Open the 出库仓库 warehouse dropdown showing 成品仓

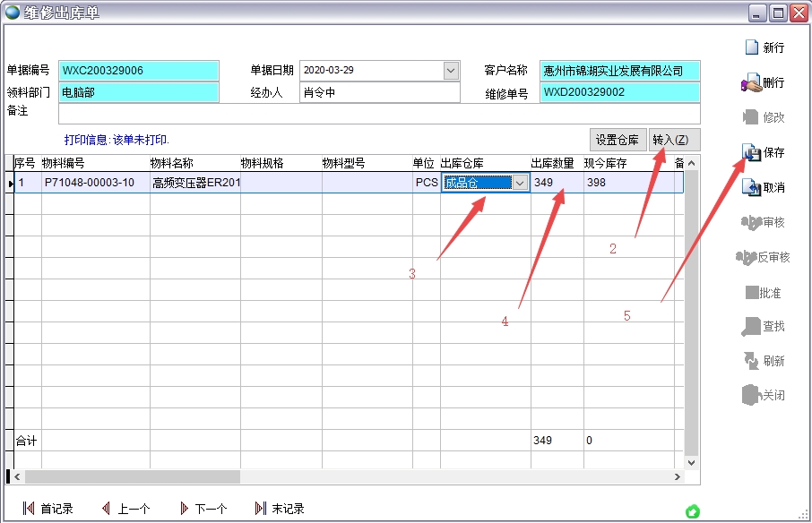point(518,183)
